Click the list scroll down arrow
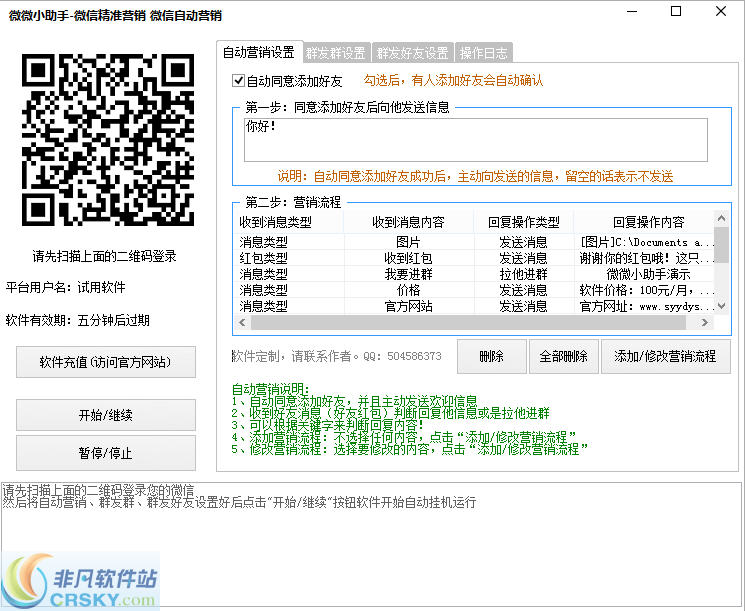This screenshot has width=745, height=611. 722,306
